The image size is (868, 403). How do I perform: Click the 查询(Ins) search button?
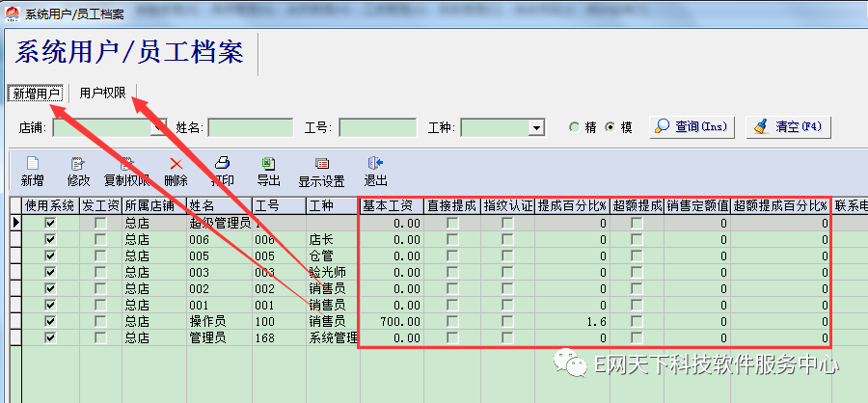pos(692,127)
